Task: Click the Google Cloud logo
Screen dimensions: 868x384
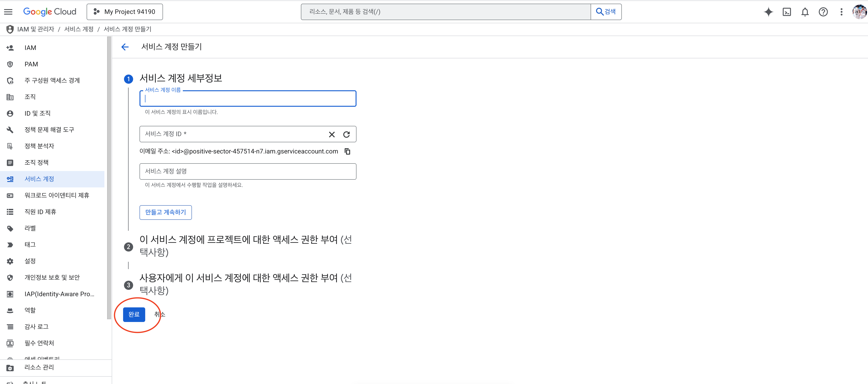Action: pyautogui.click(x=49, y=12)
